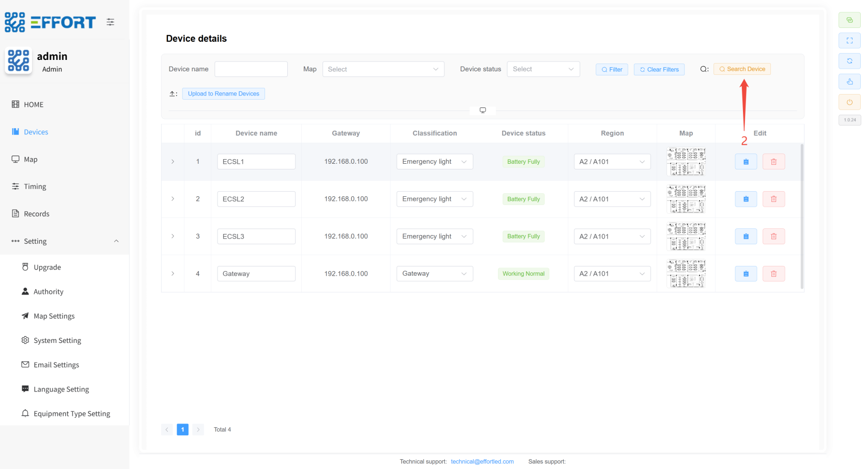Click the monitor icon on filter panel divider

pos(483,111)
